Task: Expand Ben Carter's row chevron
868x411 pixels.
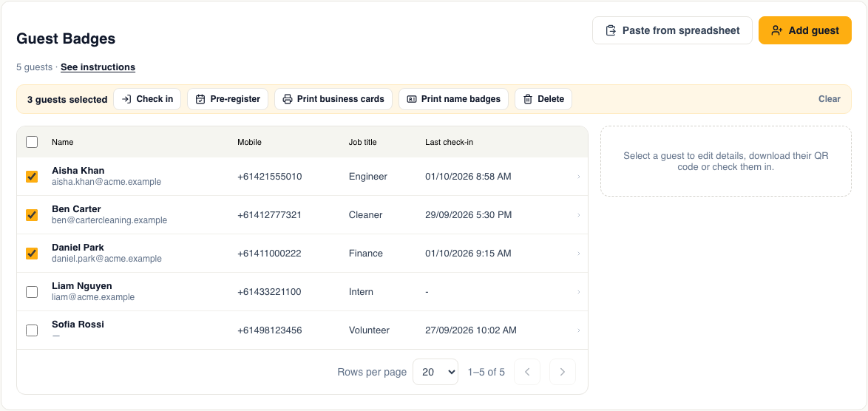Action: click(578, 214)
